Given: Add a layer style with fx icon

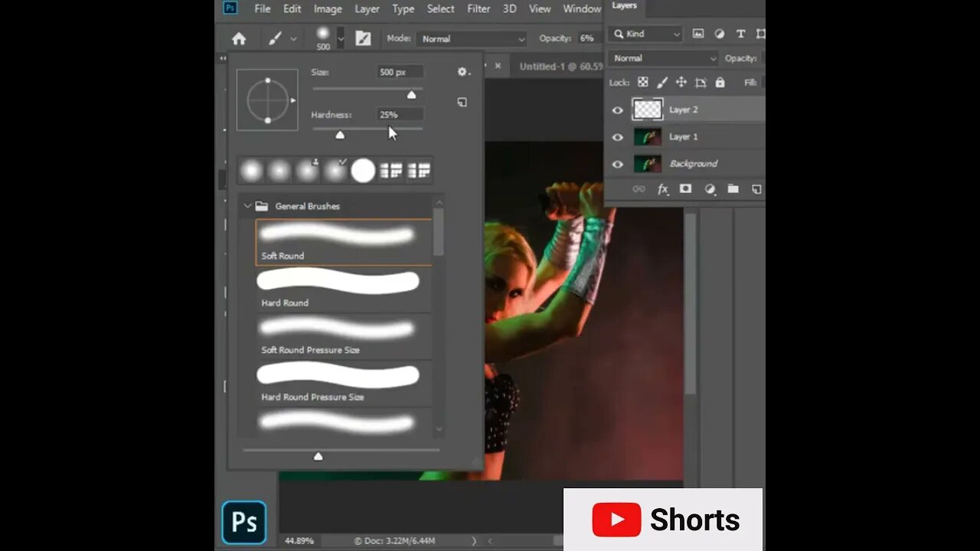Looking at the screenshot, I should click(663, 189).
